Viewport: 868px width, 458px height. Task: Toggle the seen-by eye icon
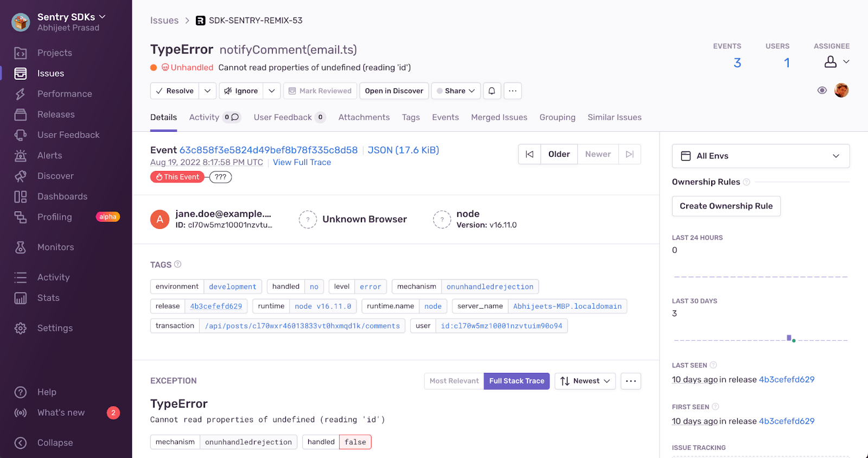click(822, 91)
